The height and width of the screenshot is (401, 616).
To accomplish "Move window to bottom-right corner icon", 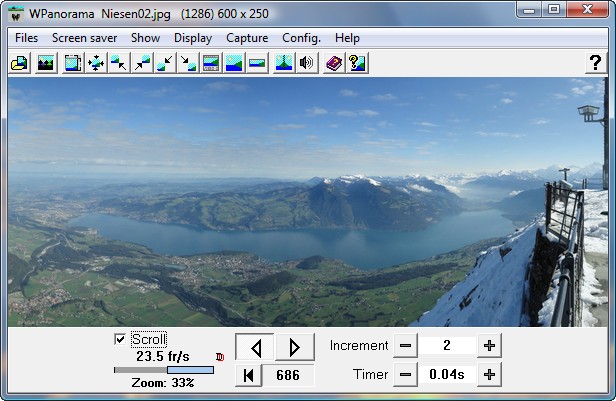I will [188, 63].
